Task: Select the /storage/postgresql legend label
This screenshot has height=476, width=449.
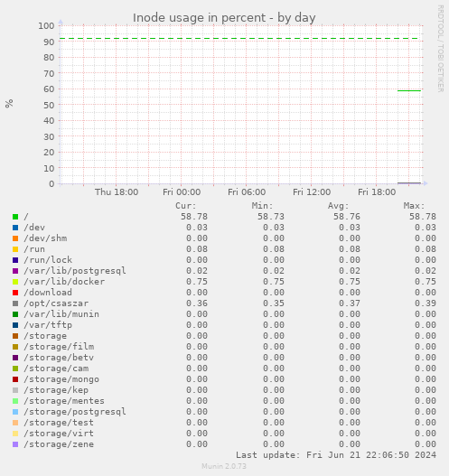Action: click(75, 412)
